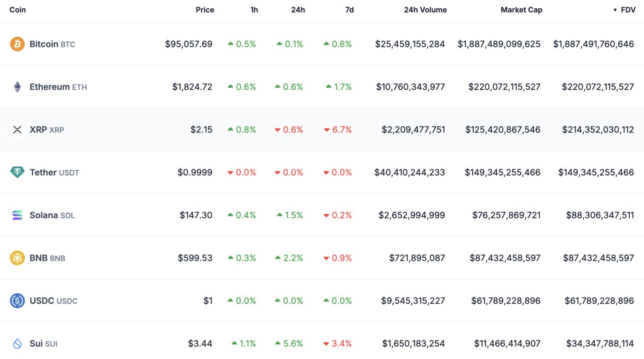This screenshot has width=644, height=359.
Task: Open the Ethereum coin page link
Action: 49,87
